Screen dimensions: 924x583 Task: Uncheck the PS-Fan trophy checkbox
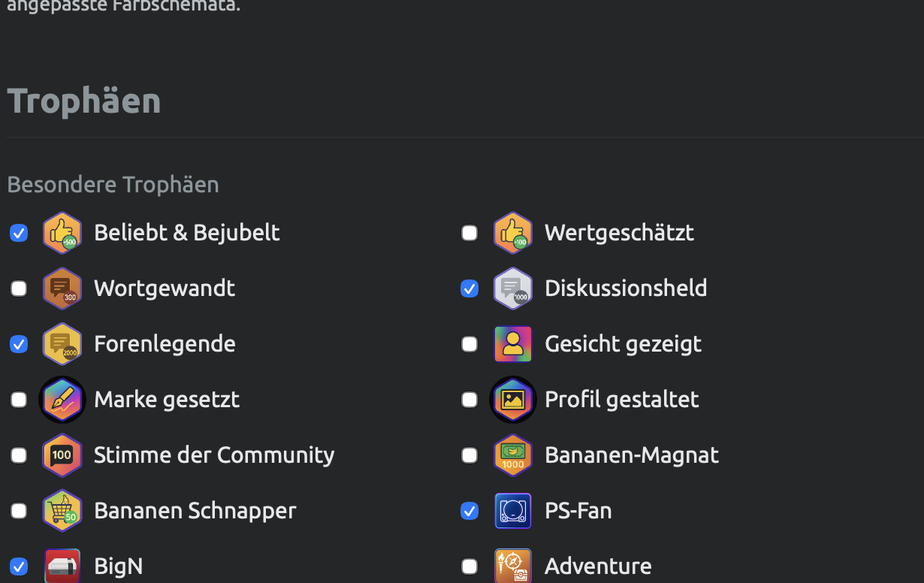(470, 511)
